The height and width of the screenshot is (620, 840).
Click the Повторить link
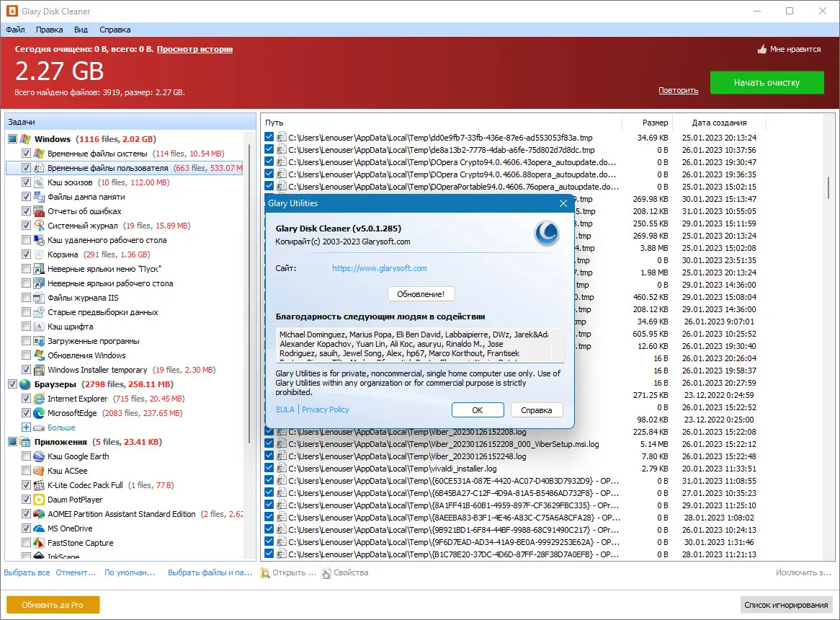678,91
